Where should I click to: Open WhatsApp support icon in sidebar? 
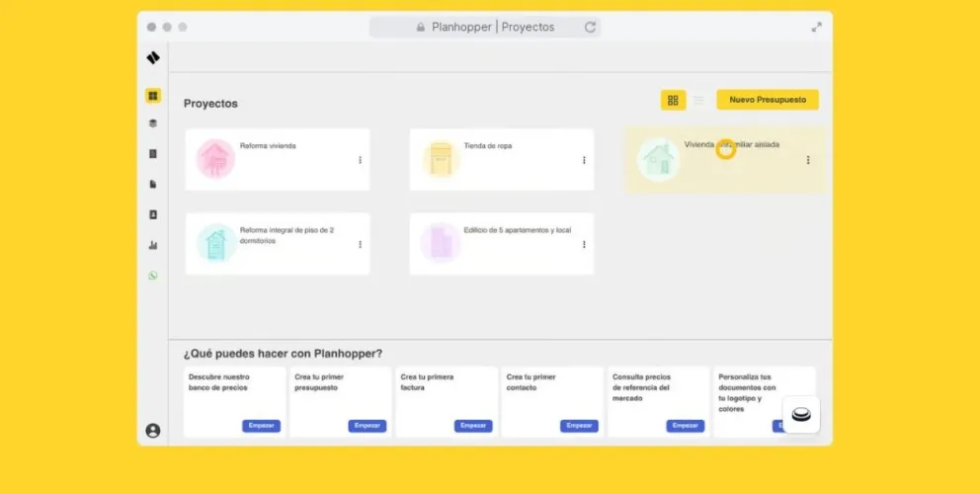coord(153,276)
